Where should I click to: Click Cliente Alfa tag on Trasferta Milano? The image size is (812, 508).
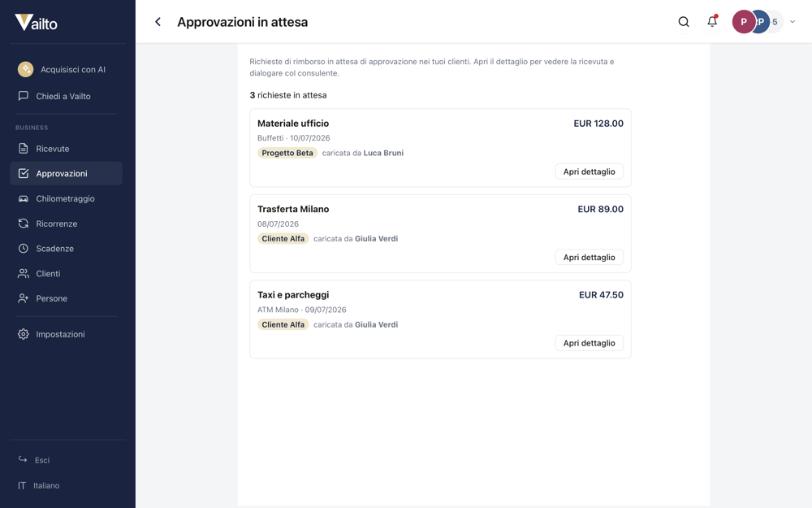(283, 238)
